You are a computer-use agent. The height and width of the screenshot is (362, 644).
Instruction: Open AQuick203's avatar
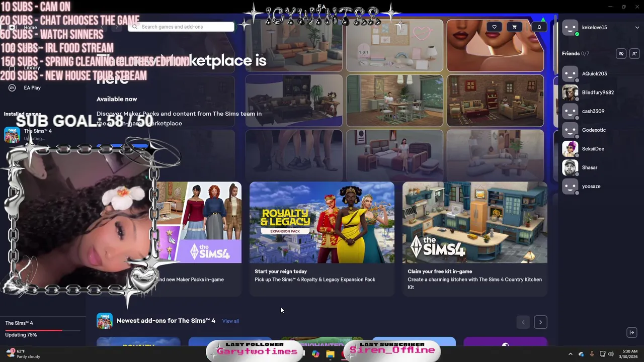(570, 74)
